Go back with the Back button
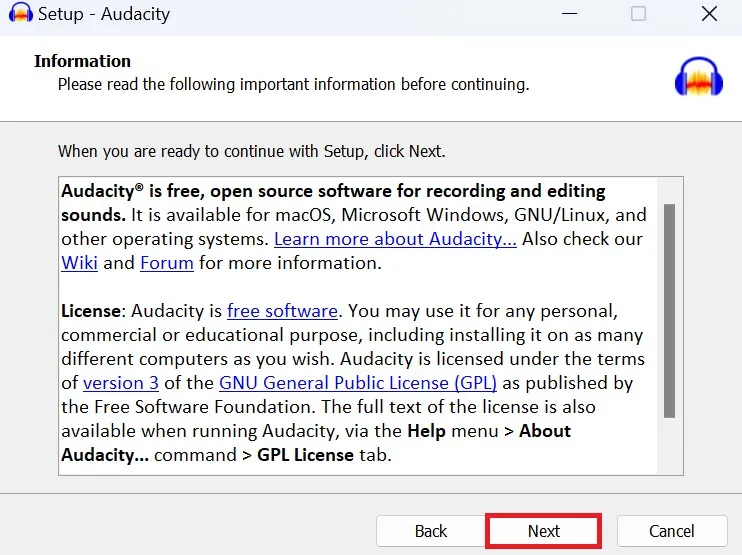 coord(431,531)
